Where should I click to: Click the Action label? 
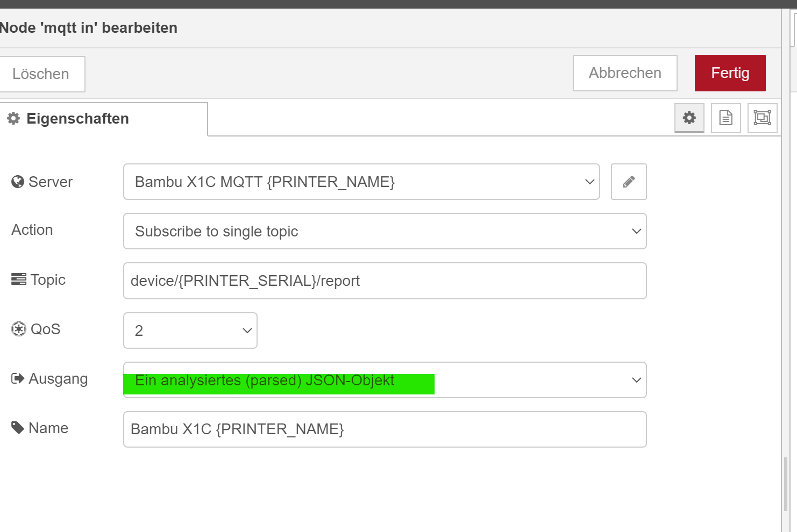(32, 230)
